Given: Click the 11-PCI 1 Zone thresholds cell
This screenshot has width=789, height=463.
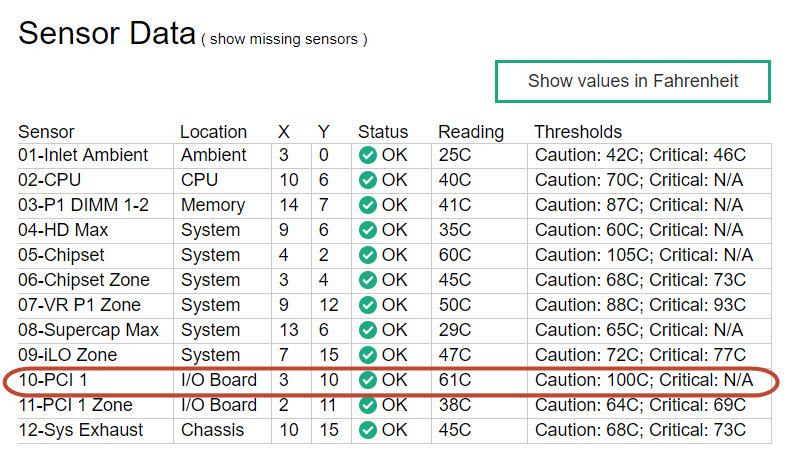Looking at the screenshot, I should tap(640, 406).
